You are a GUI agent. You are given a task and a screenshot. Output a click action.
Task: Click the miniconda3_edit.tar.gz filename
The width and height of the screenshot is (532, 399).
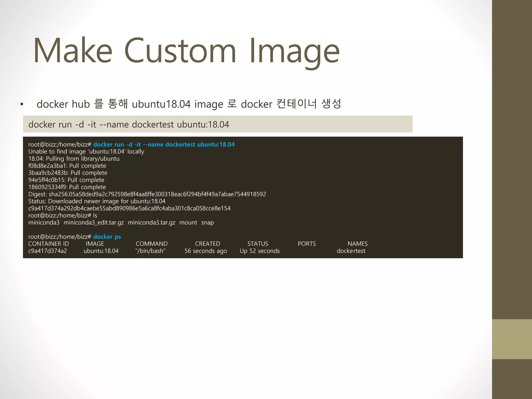pyautogui.click(x=94, y=223)
